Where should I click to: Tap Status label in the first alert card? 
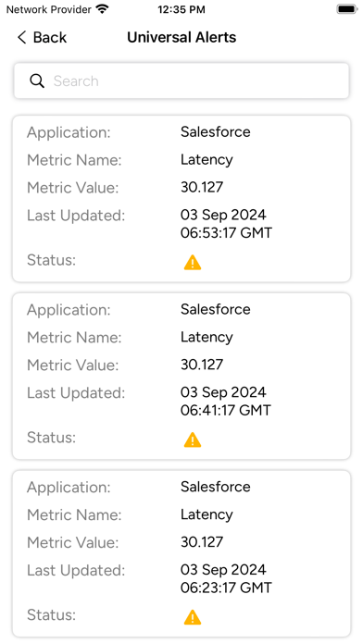[x=51, y=260]
